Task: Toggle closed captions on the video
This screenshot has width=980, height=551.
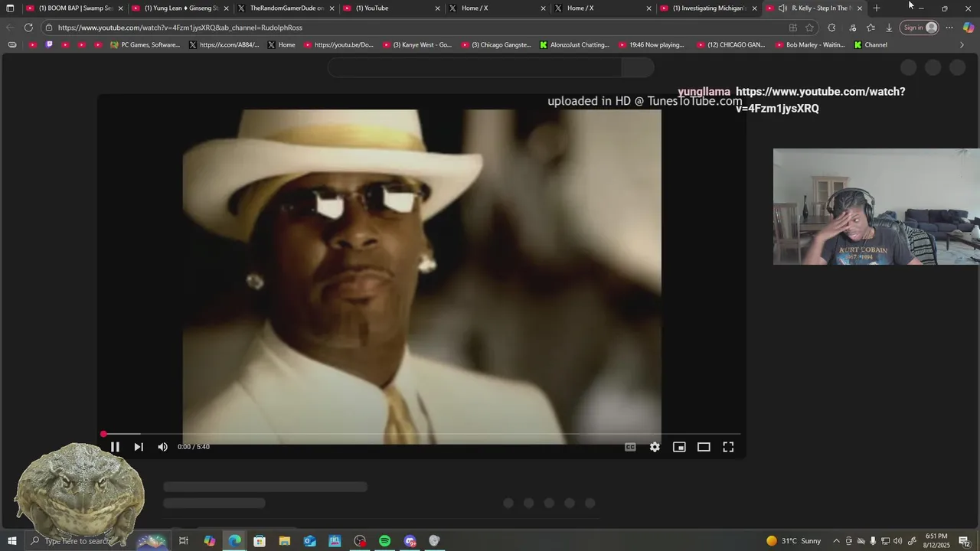Action: pos(630,447)
